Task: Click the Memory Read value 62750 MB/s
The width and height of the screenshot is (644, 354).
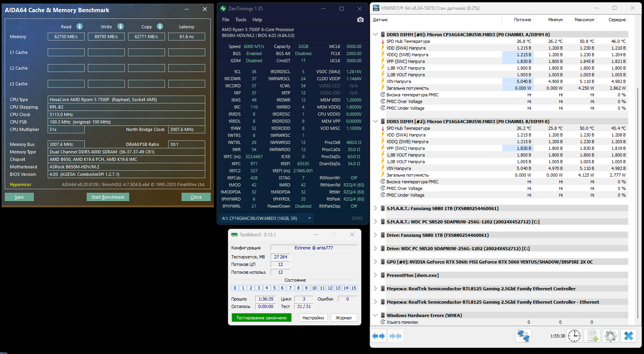Action: [x=66, y=37]
